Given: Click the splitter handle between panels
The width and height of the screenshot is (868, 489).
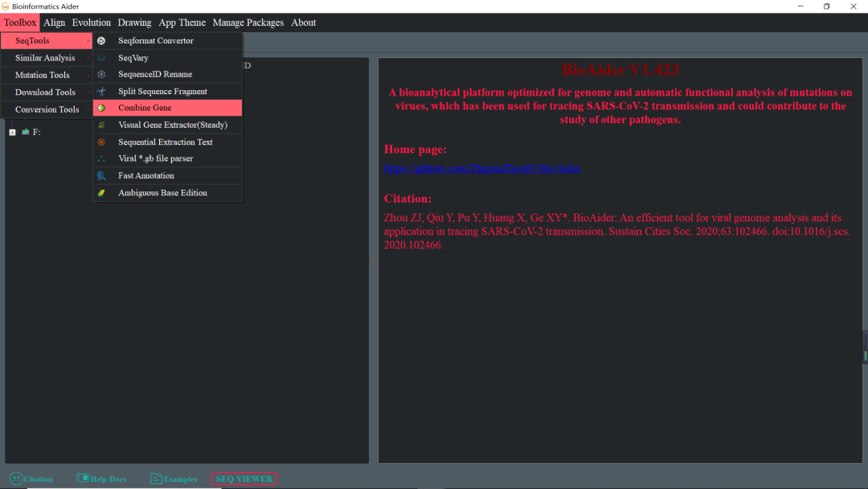Looking at the screenshot, I should click(x=374, y=261).
